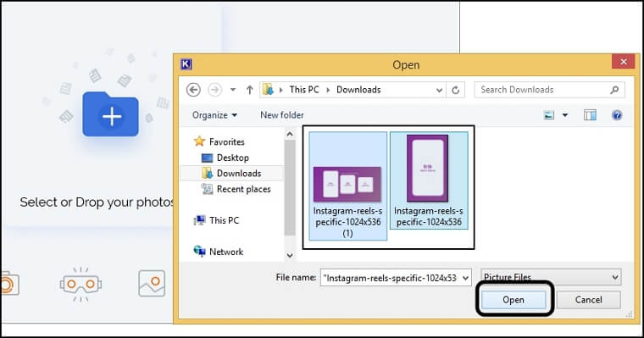Screen dimensions: 644x338
Task: Select the VR headset icon
Action: [80, 284]
